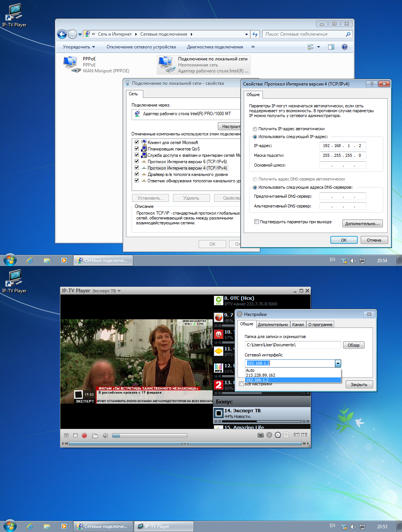Show hidden toolbar commands via the » chevron
402x532 pixels.
tap(253, 47)
